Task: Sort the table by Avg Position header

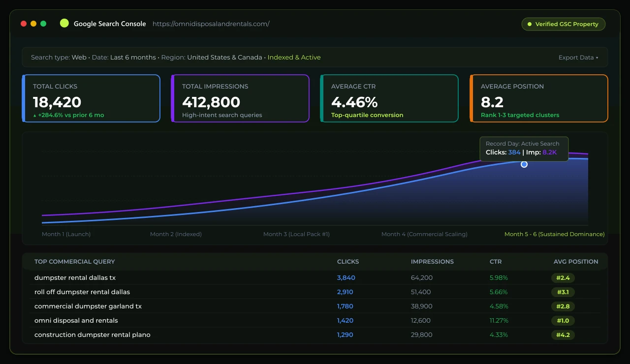Action: [x=576, y=262]
